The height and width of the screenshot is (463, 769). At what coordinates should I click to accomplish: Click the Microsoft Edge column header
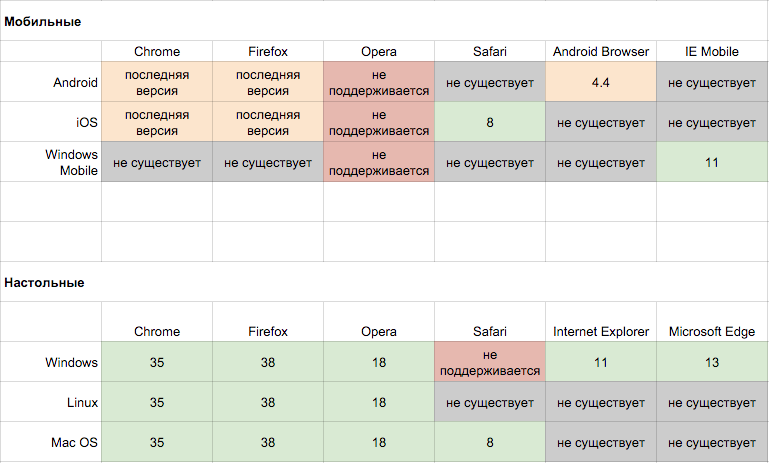click(712, 331)
